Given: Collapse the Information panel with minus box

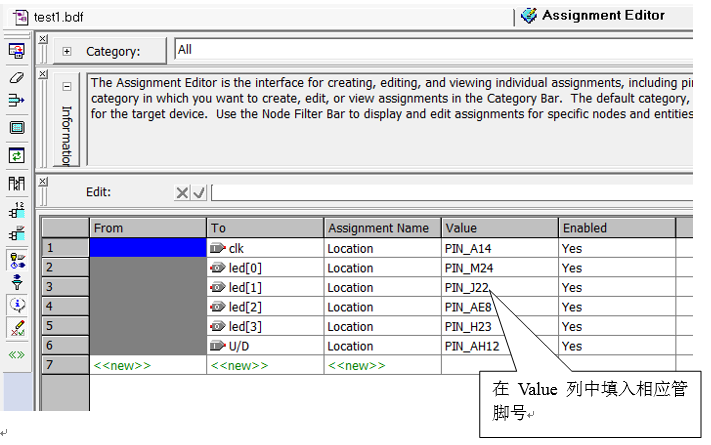Looking at the screenshot, I should click(67, 87).
